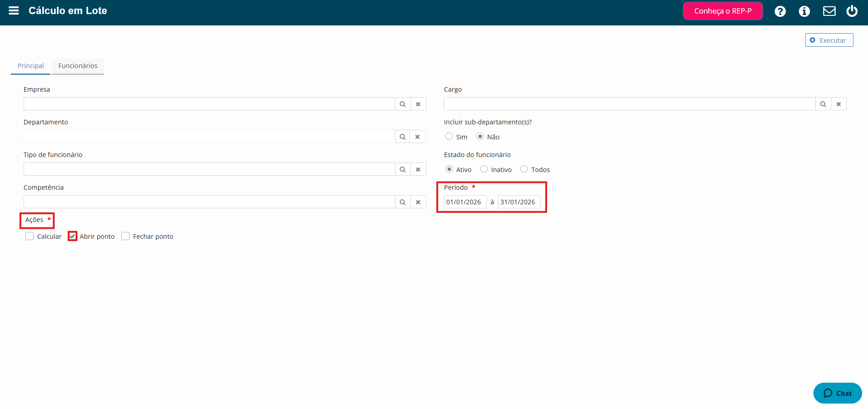This screenshot has height=409, width=868.
Task: Click the information icon in header
Action: (804, 11)
